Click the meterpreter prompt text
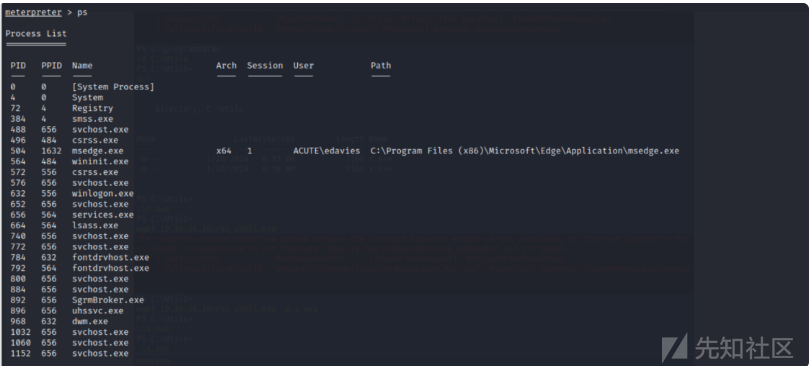This screenshot has height=366, width=809. tap(33, 12)
